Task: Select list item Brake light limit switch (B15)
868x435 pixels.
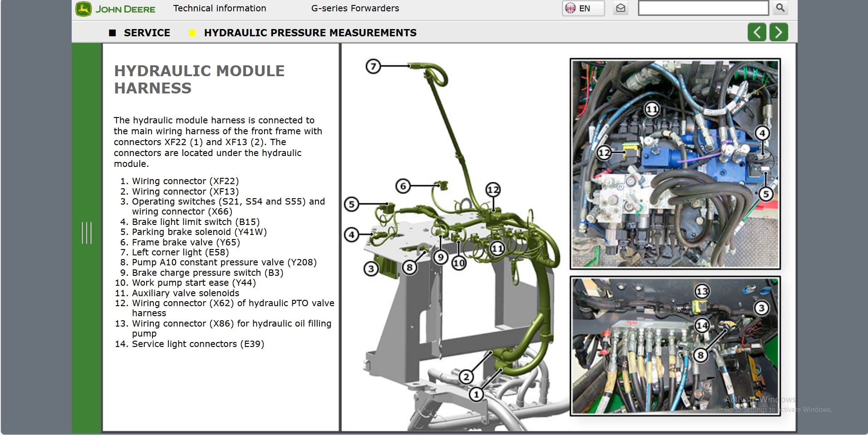Action: click(x=196, y=222)
